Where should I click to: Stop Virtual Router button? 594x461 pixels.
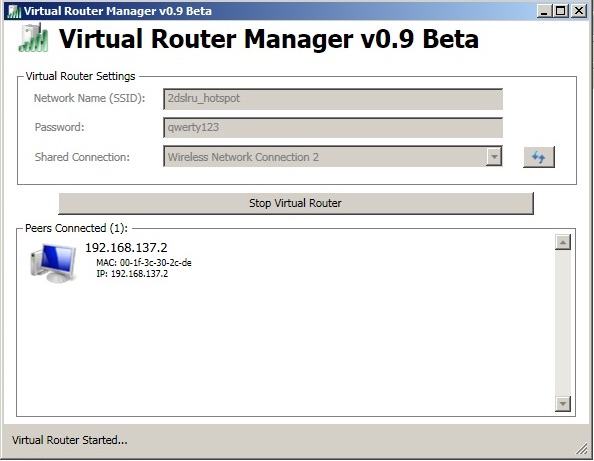coord(296,203)
